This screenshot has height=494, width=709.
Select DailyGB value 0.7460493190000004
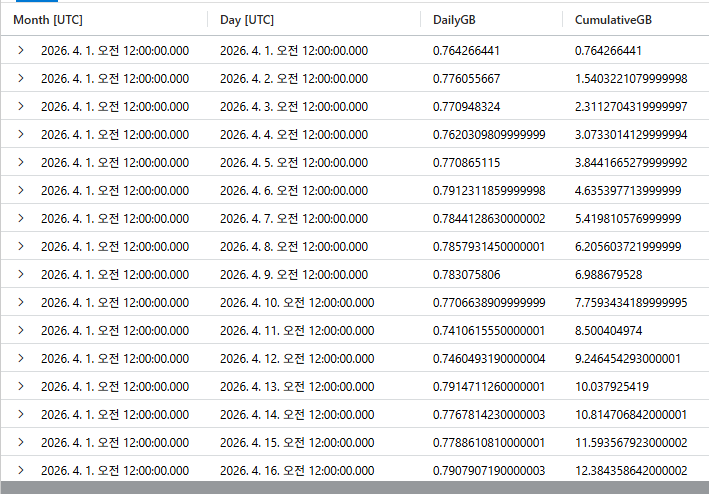pos(489,359)
